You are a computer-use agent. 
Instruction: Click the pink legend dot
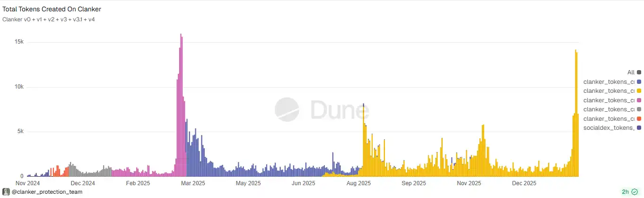pos(639,100)
